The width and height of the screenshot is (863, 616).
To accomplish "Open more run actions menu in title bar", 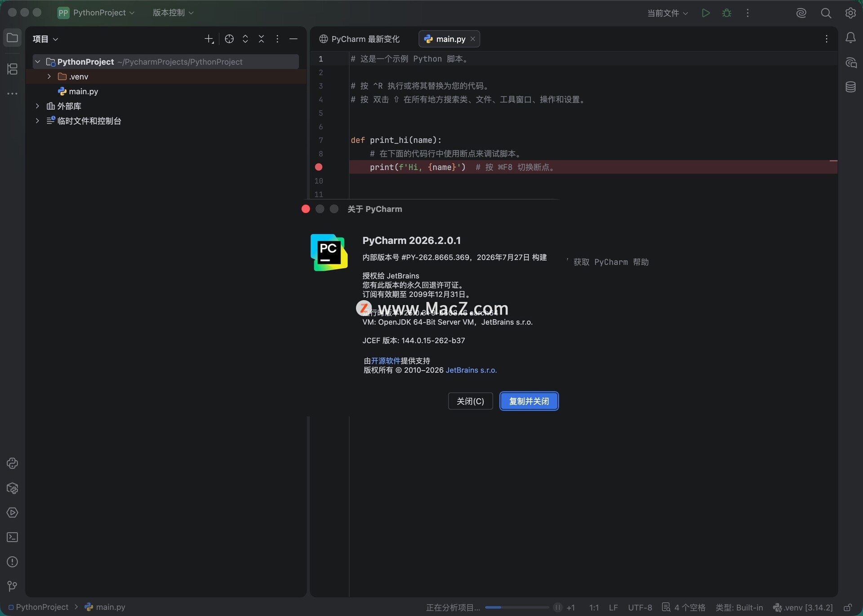I will coord(748,13).
